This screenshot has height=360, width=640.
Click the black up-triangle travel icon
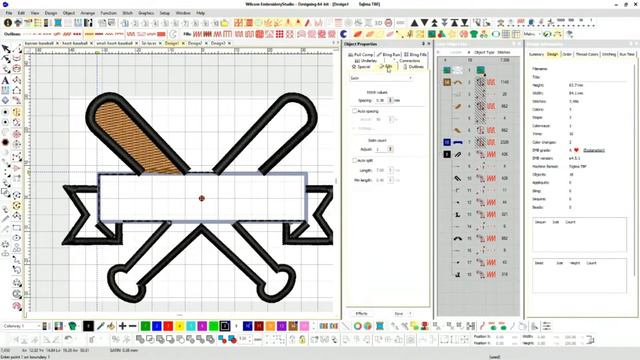415,23
